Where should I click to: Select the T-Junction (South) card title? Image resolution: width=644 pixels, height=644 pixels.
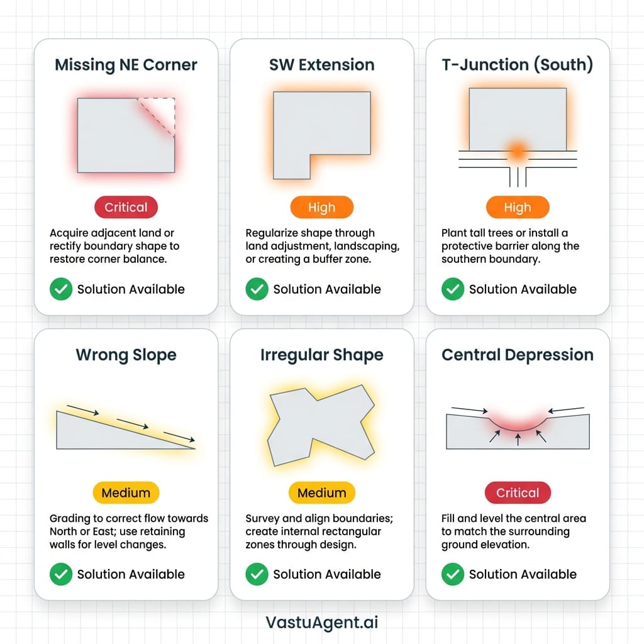(x=518, y=65)
